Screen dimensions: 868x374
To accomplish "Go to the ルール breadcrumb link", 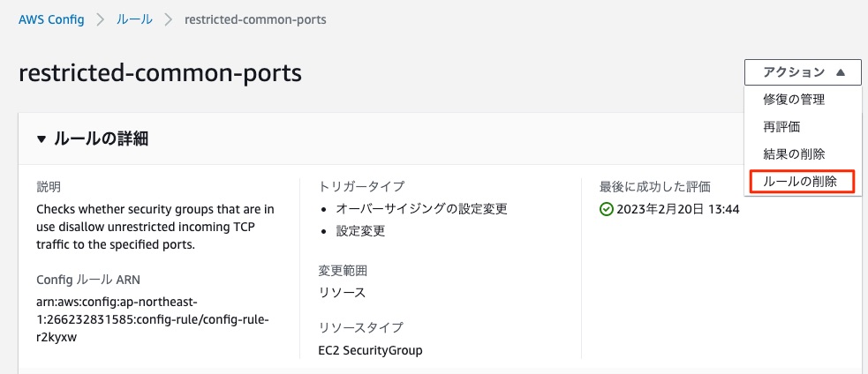I will pyautogui.click(x=134, y=20).
